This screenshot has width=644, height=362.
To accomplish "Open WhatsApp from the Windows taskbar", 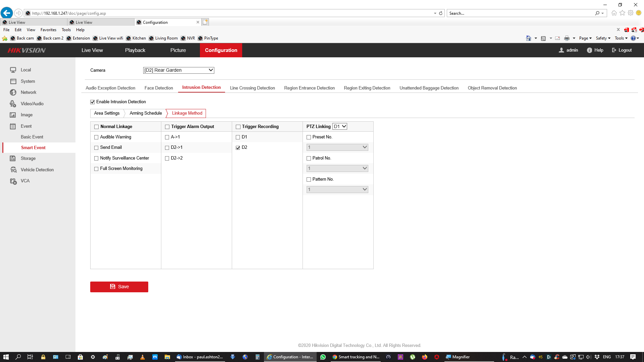I will pos(323,357).
